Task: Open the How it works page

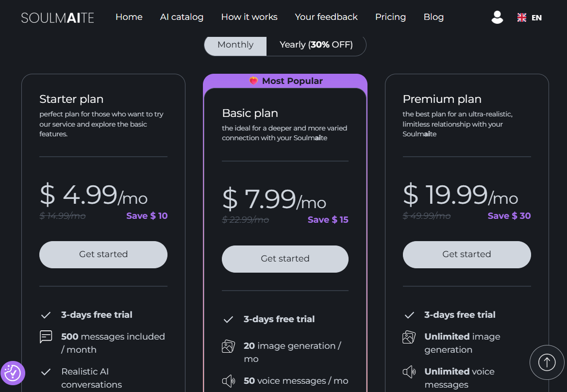Action: pyautogui.click(x=249, y=17)
